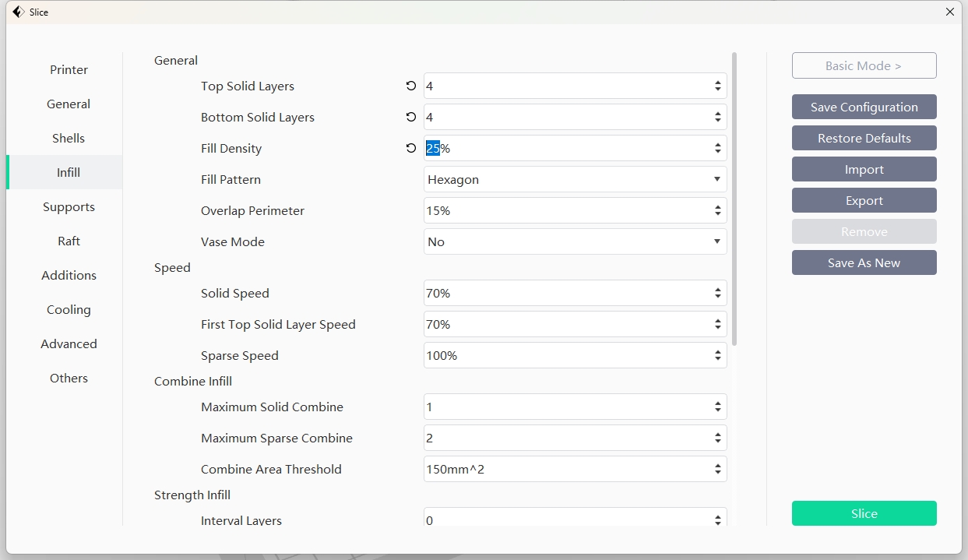Select the Advanced settings tab
The image size is (968, 560).
pos(69,344)
